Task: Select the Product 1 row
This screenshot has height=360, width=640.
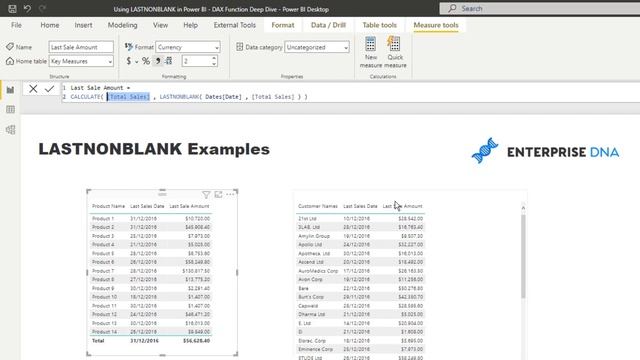Action: 151,219
